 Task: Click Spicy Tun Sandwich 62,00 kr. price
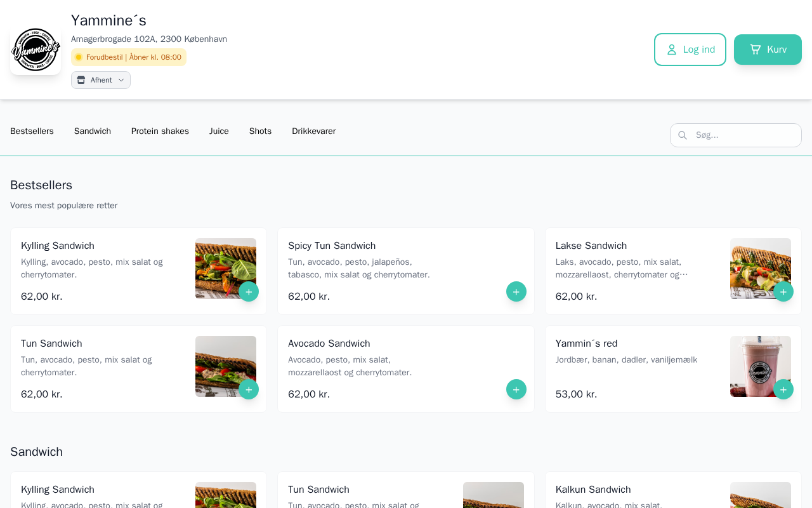(x=309, y=297)
